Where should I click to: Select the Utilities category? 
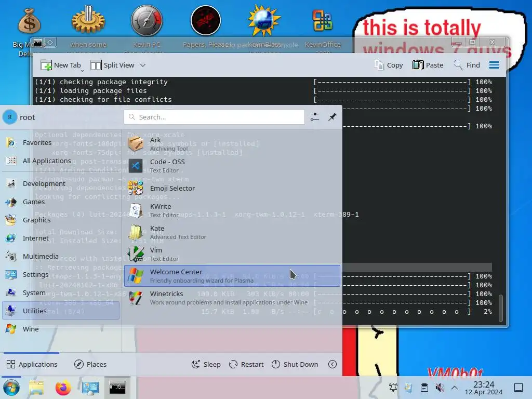tap(61, 311)
